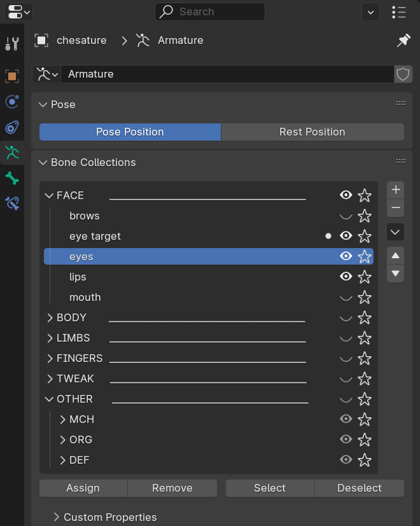Viewport: 420px width, 526px height.
Task: Collapse the FACE collection tree
Action: tap(50, 196)
